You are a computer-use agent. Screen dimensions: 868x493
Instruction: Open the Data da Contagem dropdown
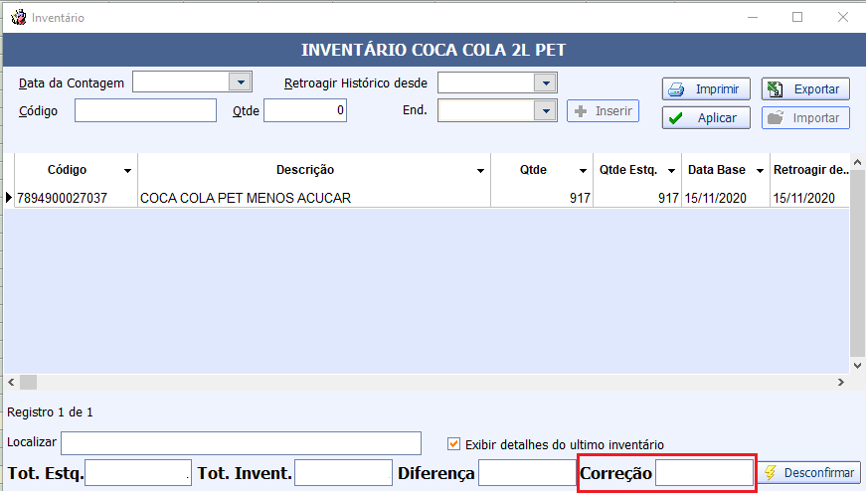[x=241, y=82]
